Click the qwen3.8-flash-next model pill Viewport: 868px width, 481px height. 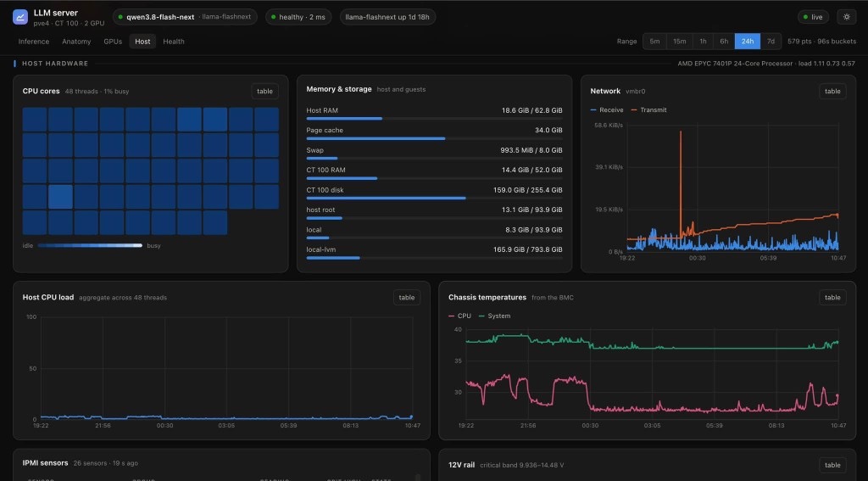tap(185, 17)
